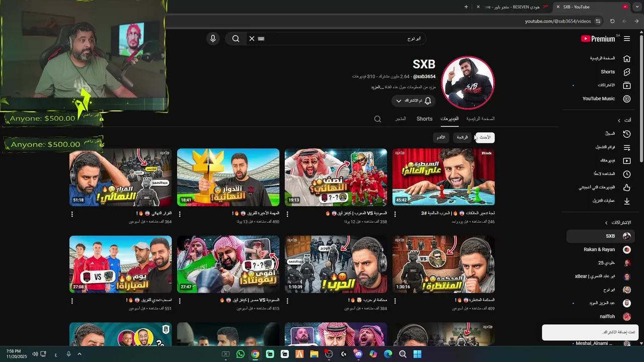Open the YouTube hamburger guide menu
The height and width of the screenshot is (362, 644).
point(627,39)
